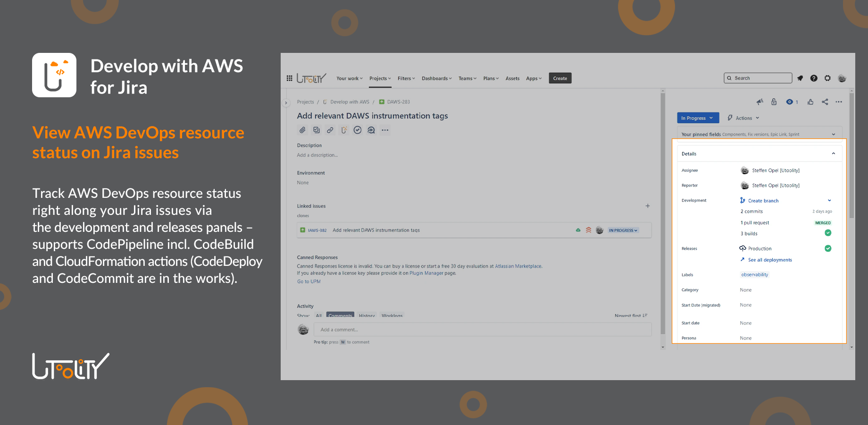Click into the Search field
Image resolution: width=868 pixels, height=425 pixels.
pos(758,78)
